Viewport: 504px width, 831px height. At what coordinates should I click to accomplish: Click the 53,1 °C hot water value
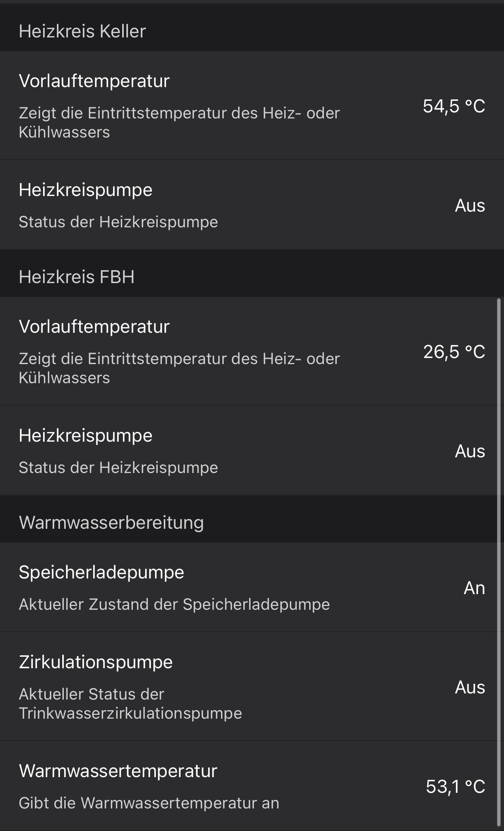pyautogui.click(x=455, y=787)
